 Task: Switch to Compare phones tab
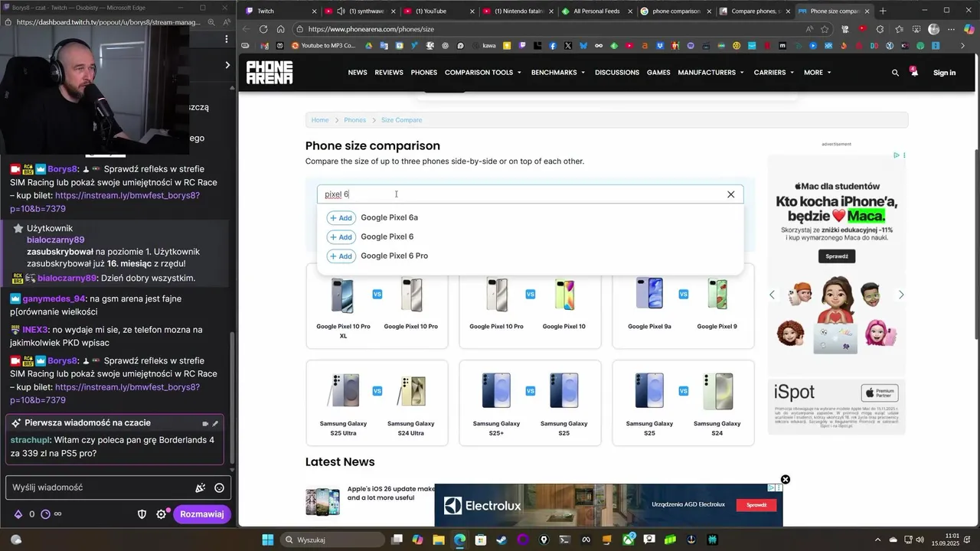click(x=754, y=11)
